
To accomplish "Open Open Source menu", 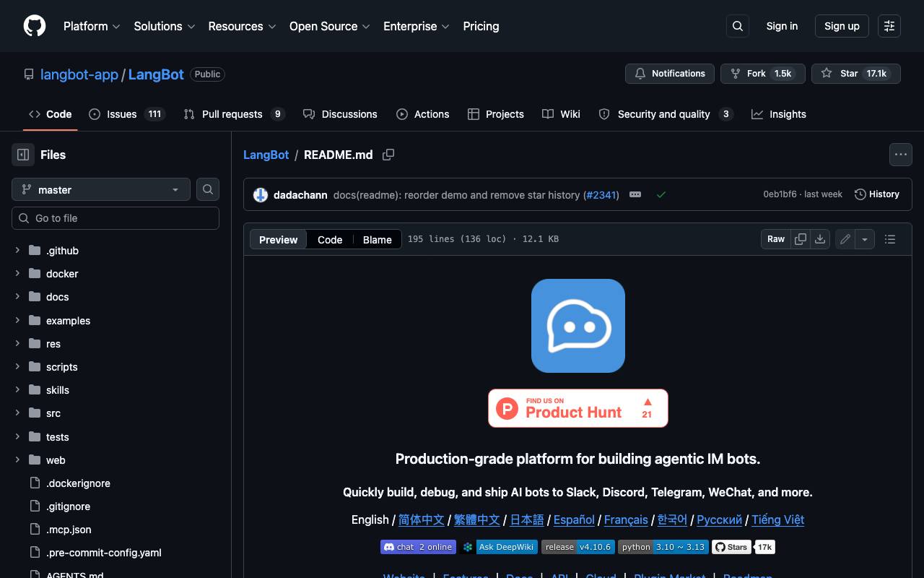I will coord(330,26).
